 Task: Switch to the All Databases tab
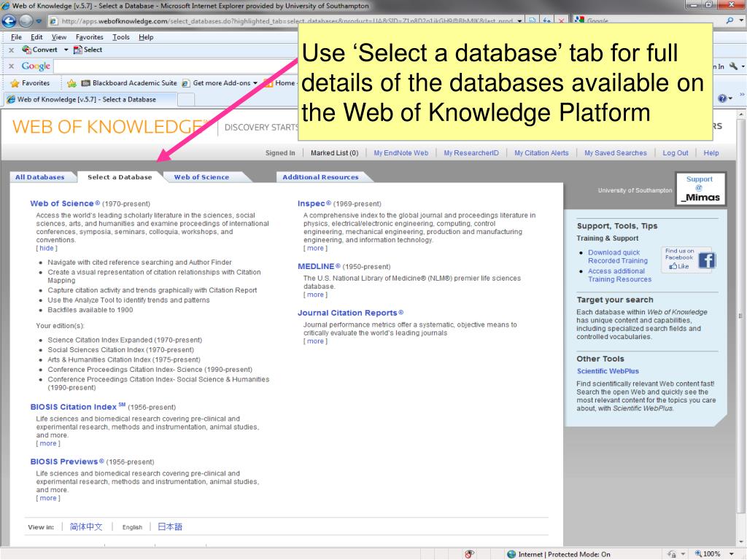[x=40, y=177]
